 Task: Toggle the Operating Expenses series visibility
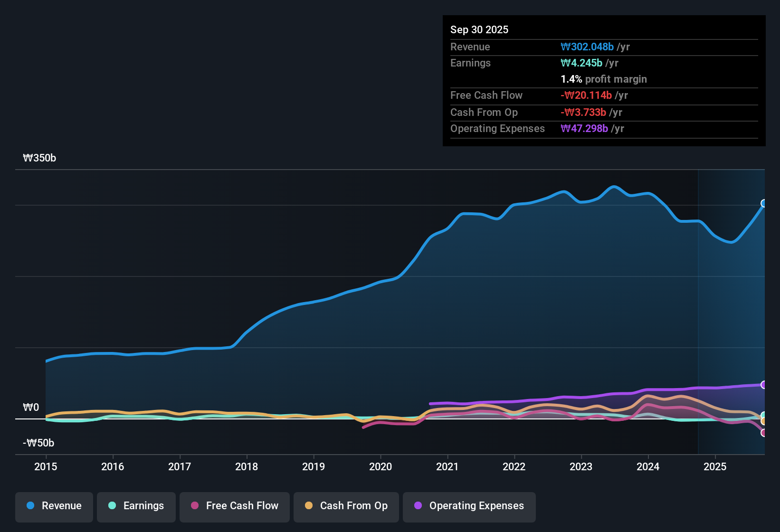pyautogui.click(x=469, y=506)
